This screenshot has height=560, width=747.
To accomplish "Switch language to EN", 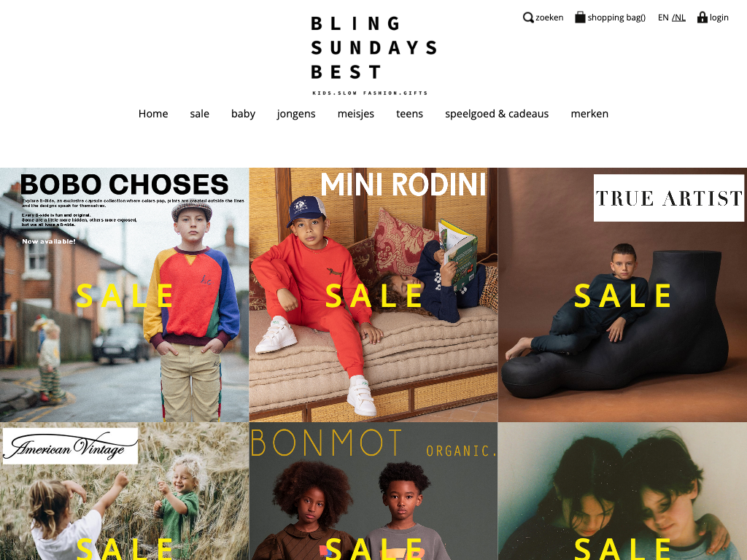I will [x=663, y=17].
